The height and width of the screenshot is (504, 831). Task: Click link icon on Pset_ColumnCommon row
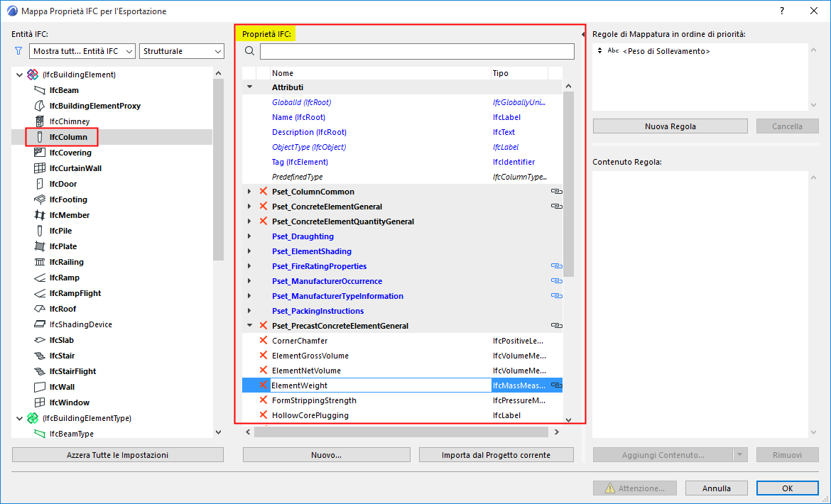[556, 192]
